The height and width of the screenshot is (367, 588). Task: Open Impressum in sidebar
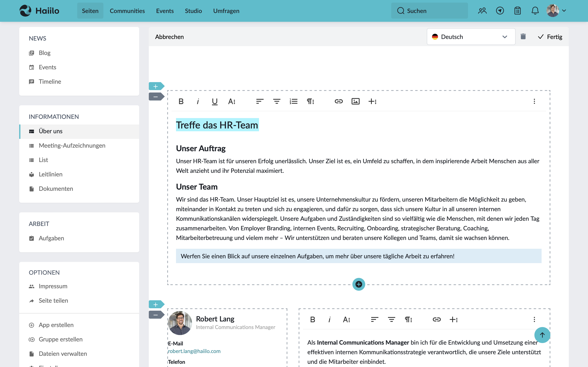tap(79, 286)
